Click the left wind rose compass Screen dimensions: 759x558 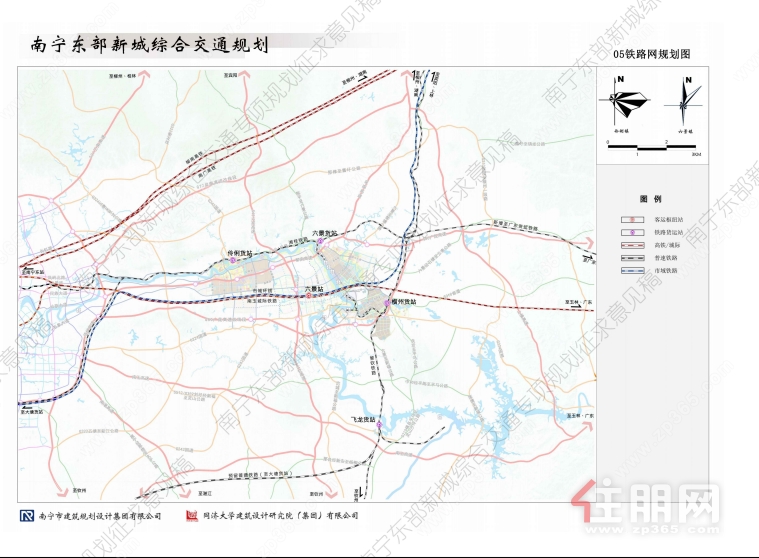tap(625, 101)
